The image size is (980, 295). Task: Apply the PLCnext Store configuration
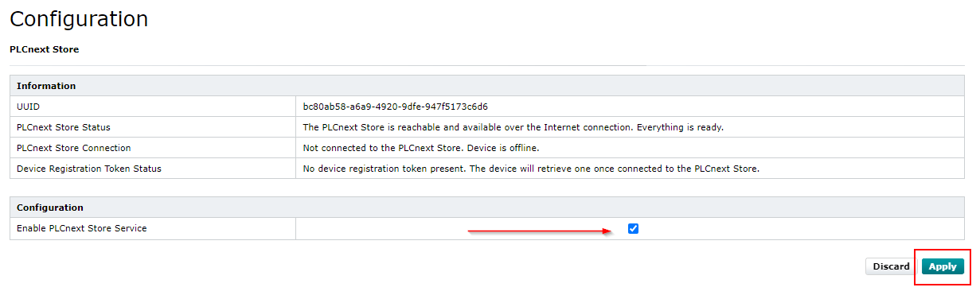(x=943, y=266)
